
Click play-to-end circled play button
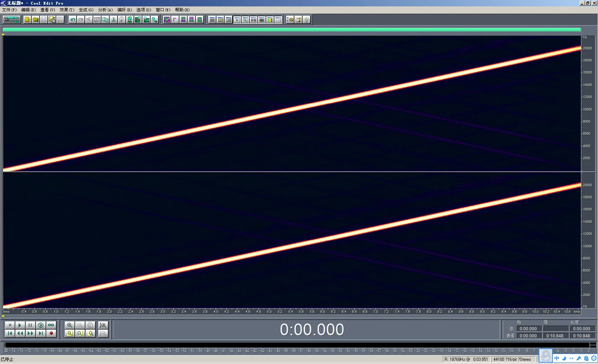[x=41, y=325]
